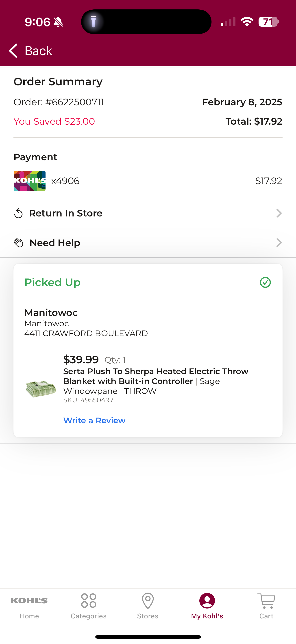Tap the flashlight indicator in Dynamic Island
The image size is (296, 644).
(94, 22)
